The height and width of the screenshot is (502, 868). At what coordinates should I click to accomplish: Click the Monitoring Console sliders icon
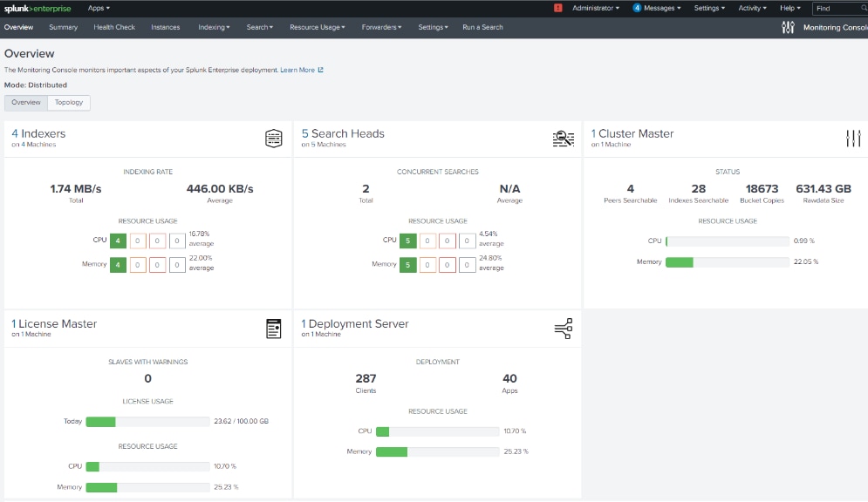click(788, 27)
